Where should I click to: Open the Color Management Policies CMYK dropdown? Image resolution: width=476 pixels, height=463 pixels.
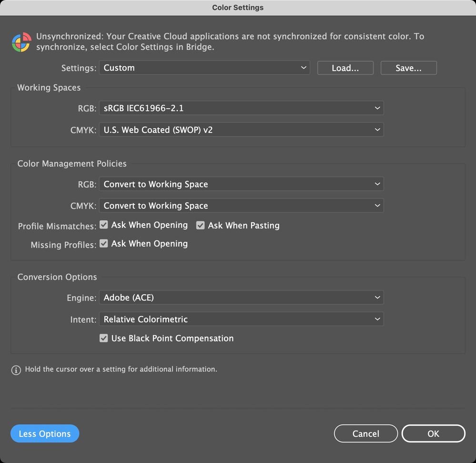coord(242,206)
